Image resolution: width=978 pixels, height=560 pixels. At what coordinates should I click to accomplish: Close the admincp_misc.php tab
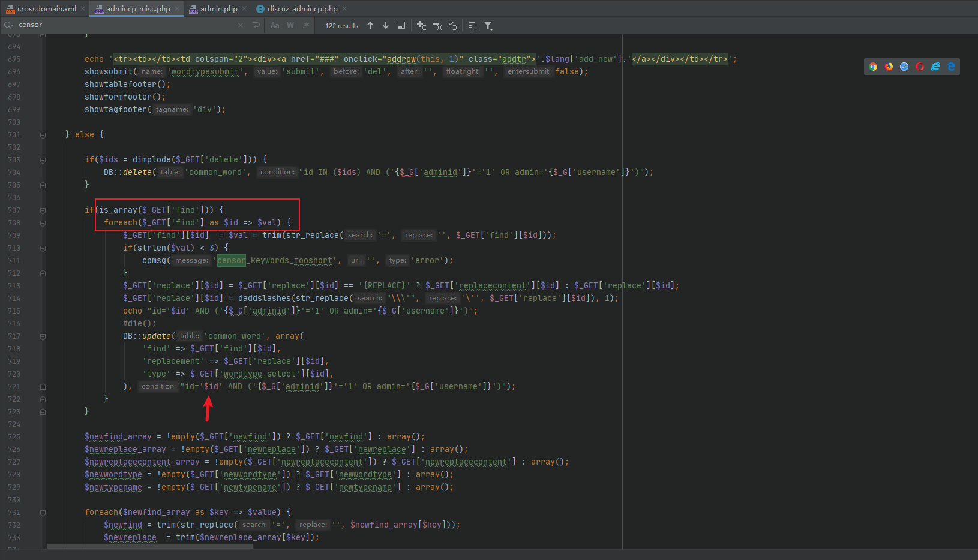click(177, 8)
